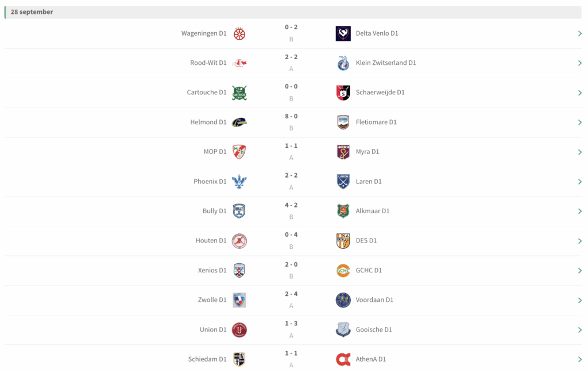Image resolution: width=588 pixels, height=373 pixels.
Task: Click the AthenA D1 red logo
Action: [343, 360]
